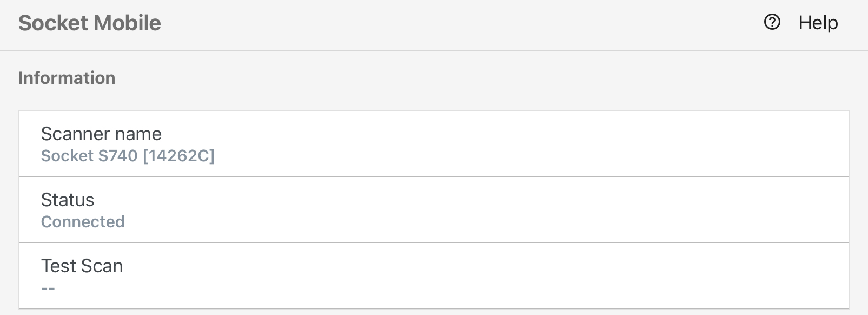Click the word Mobile in the title
Image resolution: width=868 pixels, height=315 pixels.
coord(127,23)
